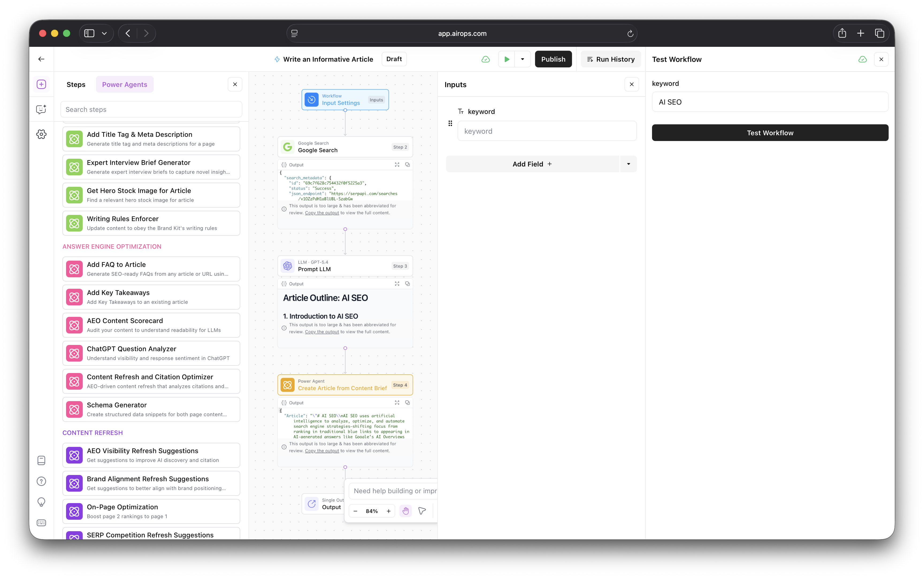Open Add Field dropdown arrow
The height and width of the screenshot is (578, 924).
pyautogui.click(x=628, y=164)
